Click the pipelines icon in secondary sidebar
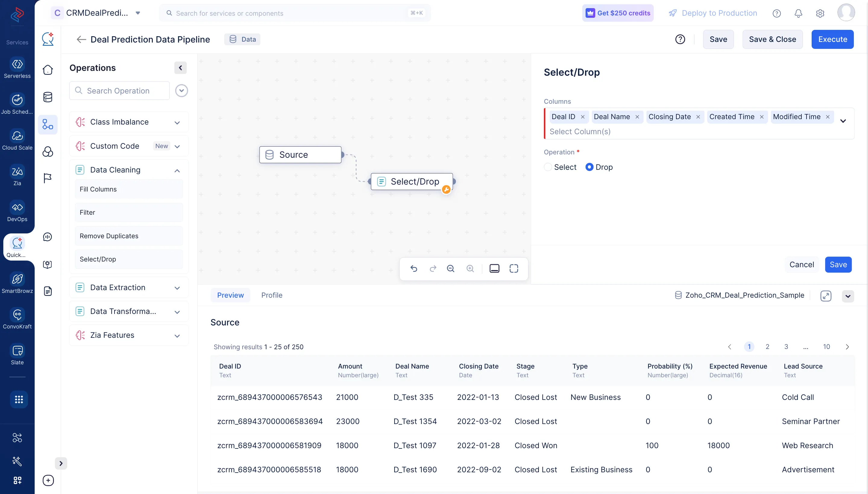868x494 pixels. 48,124
